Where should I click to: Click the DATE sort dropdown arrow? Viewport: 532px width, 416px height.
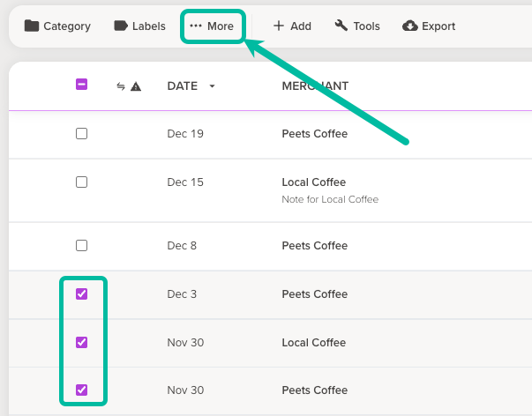tap(212, 86)
